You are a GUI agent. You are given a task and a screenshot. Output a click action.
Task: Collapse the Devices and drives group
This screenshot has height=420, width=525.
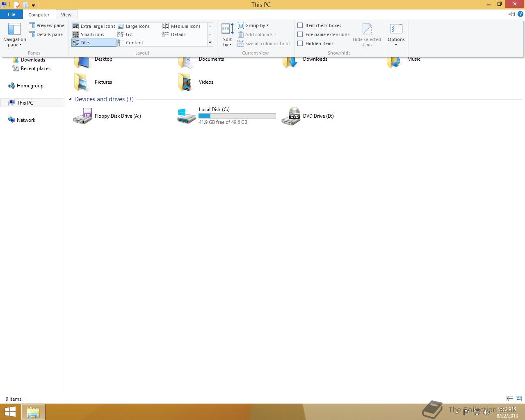[71, 99]
